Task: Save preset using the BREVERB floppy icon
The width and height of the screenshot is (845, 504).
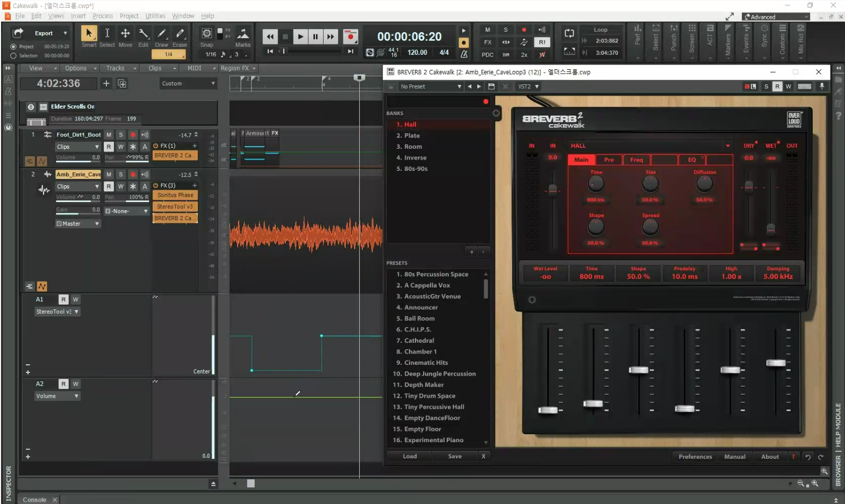Action: (x=491, y=87)
